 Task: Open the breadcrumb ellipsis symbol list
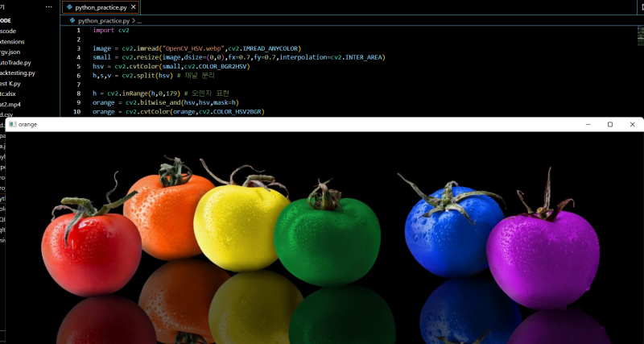tap(139, 21)
